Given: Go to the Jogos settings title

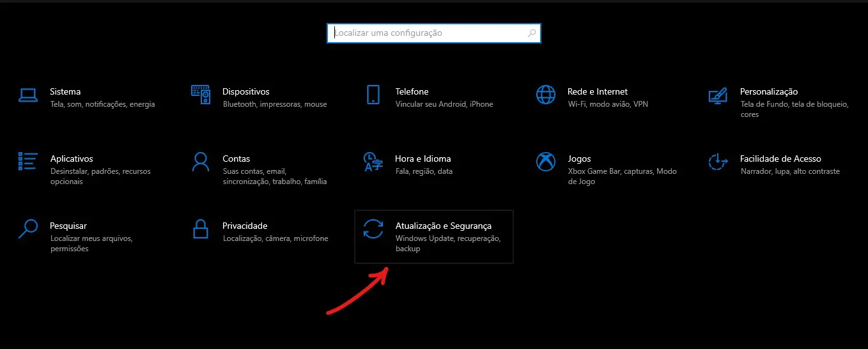Looking at the screenshot, I should pyautogui.click(x=579, y=159).
